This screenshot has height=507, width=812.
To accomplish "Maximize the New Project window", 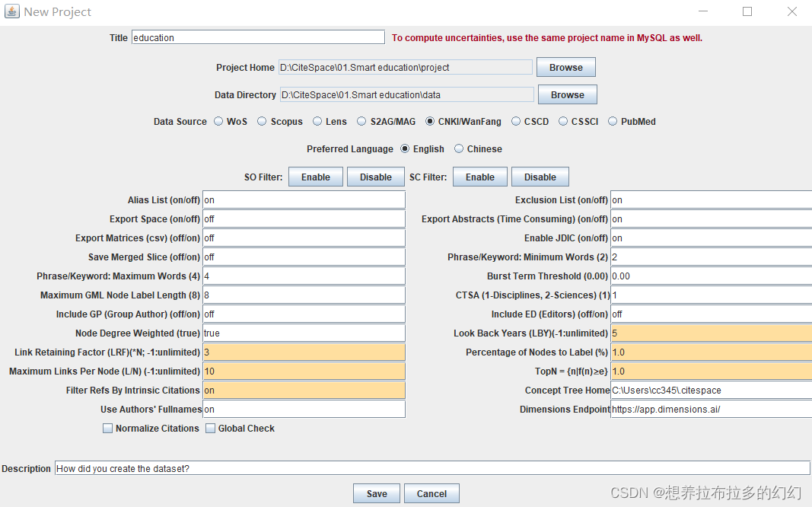I will [747, 11].
